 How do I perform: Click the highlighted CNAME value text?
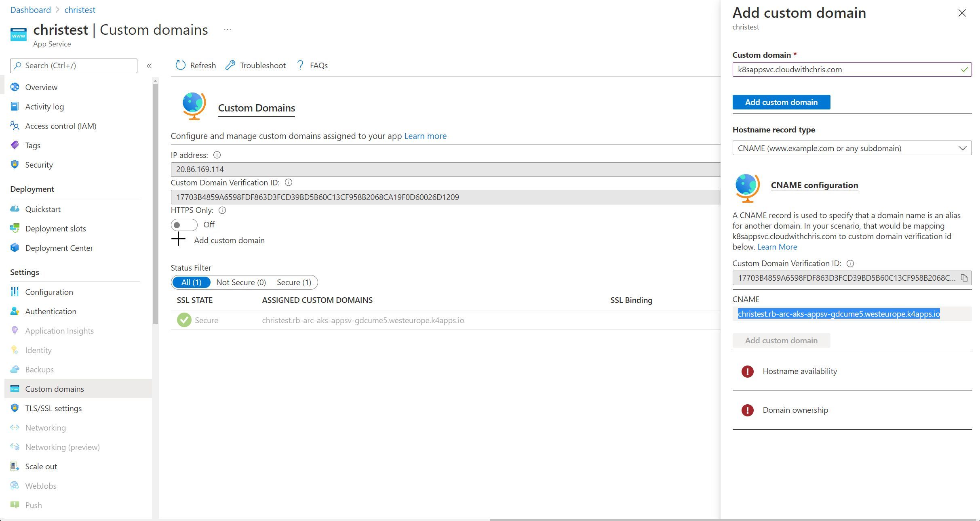(839, 314)
